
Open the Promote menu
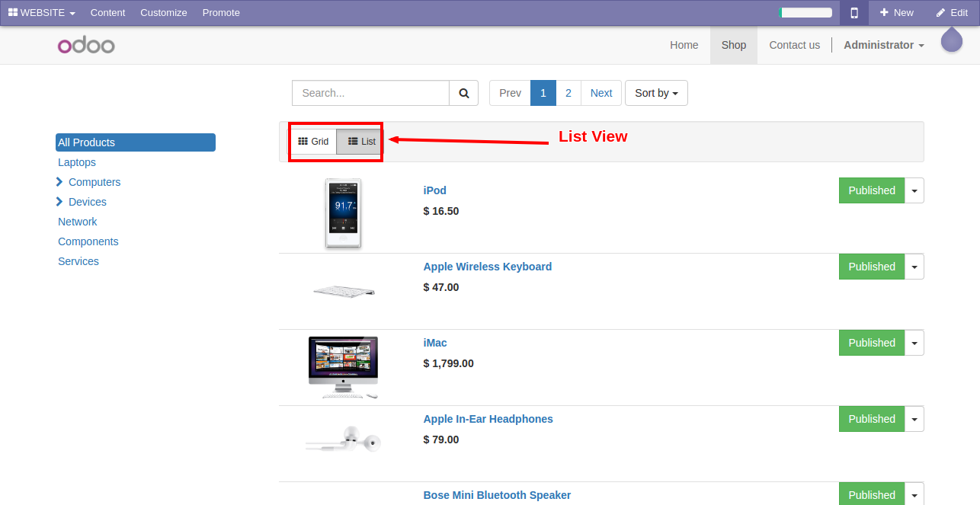(x=221, y=13)
